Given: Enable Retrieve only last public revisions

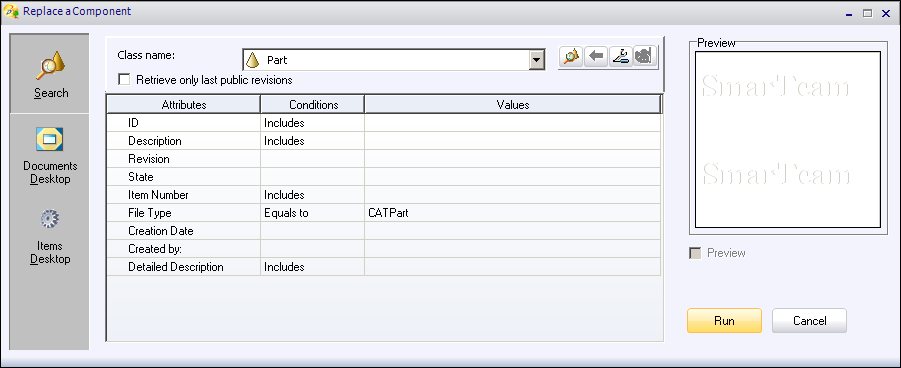Looking at the screenshot, I should pos(124,79).
